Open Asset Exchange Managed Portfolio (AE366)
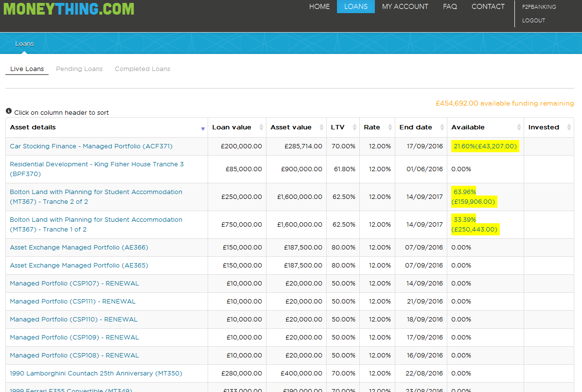 79,247
